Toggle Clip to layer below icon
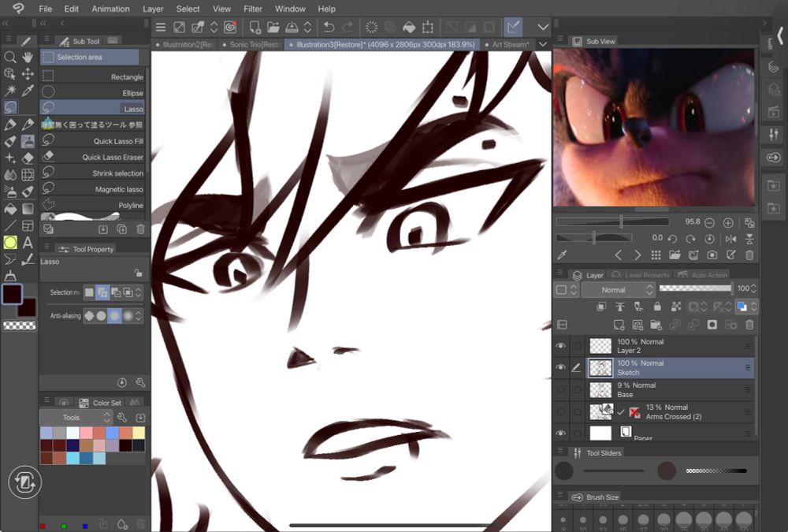The height and width of the screenshot is (532, 788). (601, 307)
